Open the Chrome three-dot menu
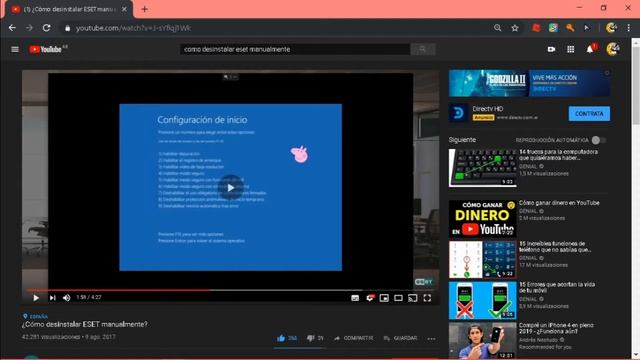Viewport: 640px width, 360px height. pos(629,28)
